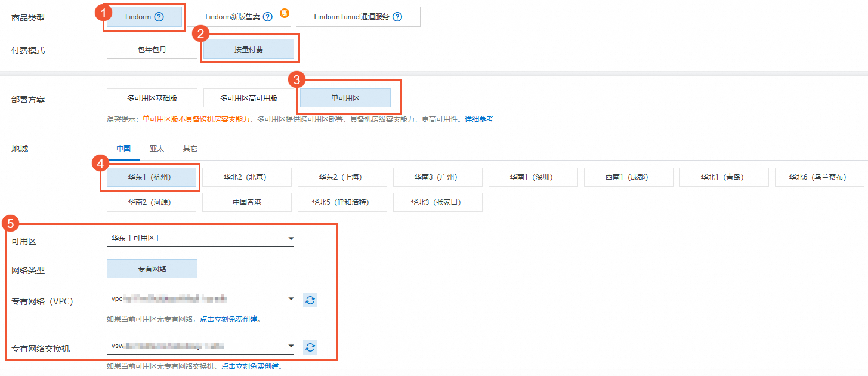Image resolution: width=868 pixels, height=376 pixels.
Task: Refresh the 专有网络 (VPC) list
Action: tap(310, 300)
